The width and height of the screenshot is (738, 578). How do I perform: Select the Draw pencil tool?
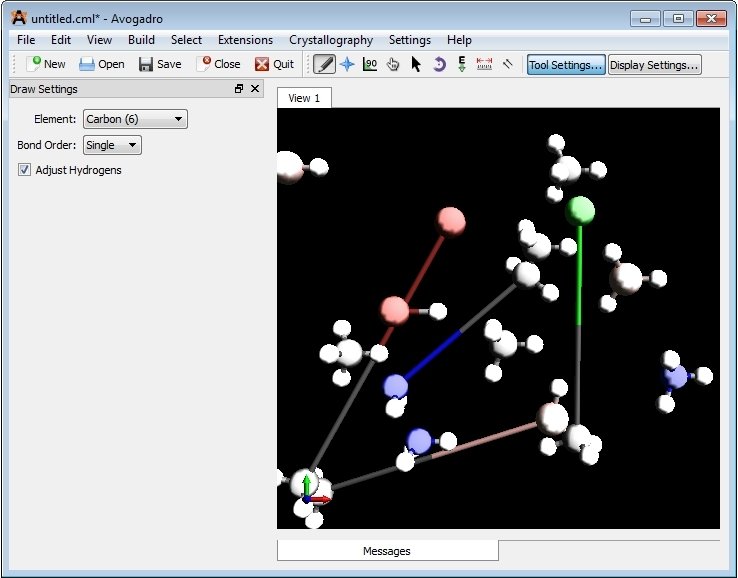[324, 64]
